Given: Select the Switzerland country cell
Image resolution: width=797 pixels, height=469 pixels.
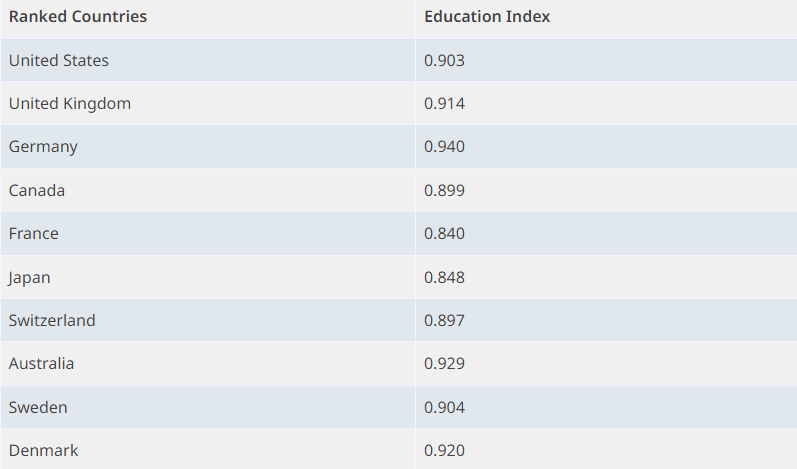Looking at the screenshot, I should [x=52, y=321].
